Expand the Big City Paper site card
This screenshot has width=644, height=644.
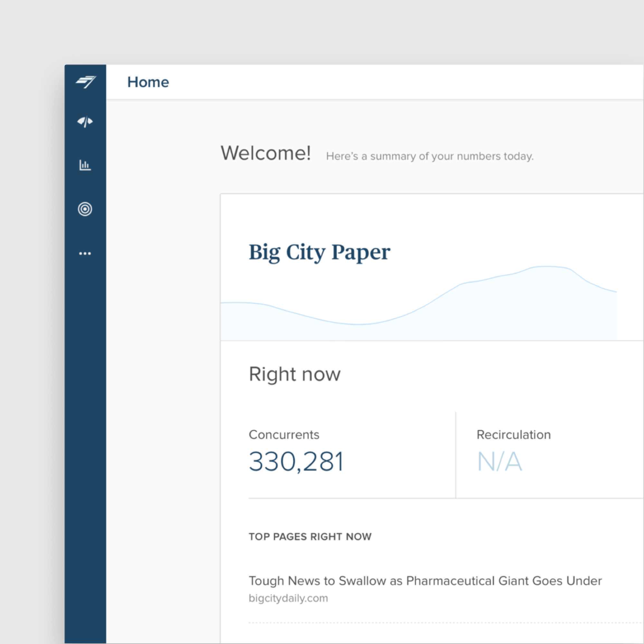click(319, 252)
